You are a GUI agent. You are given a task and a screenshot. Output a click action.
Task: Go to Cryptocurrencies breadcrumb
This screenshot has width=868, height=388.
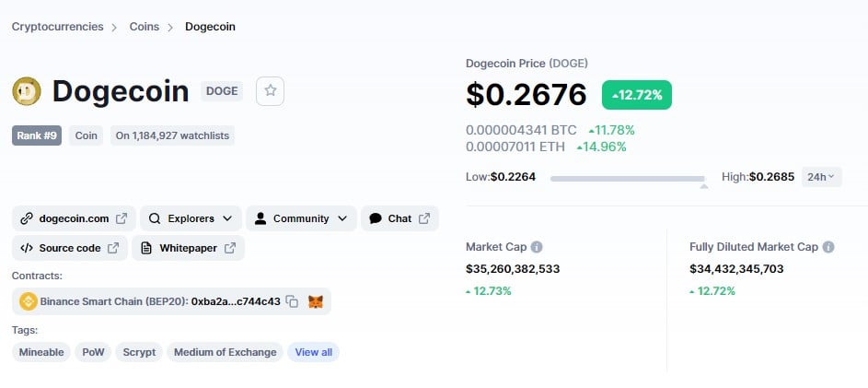(x=58, y=27)
